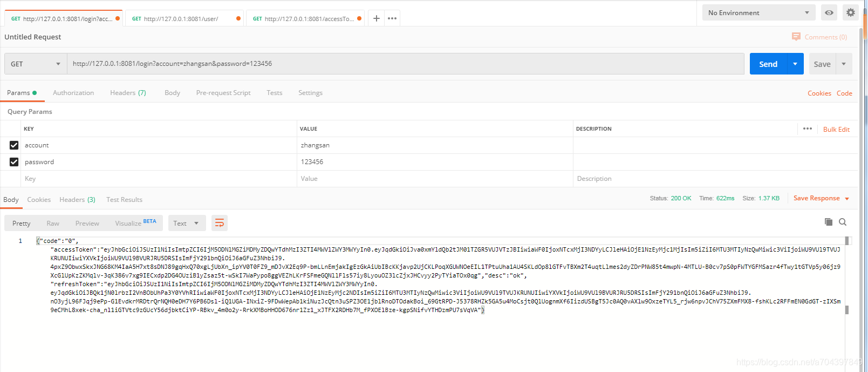Viewport: 868px width, 372px height.
Task: Click the 200 OK status text
Action: [681, 198]
